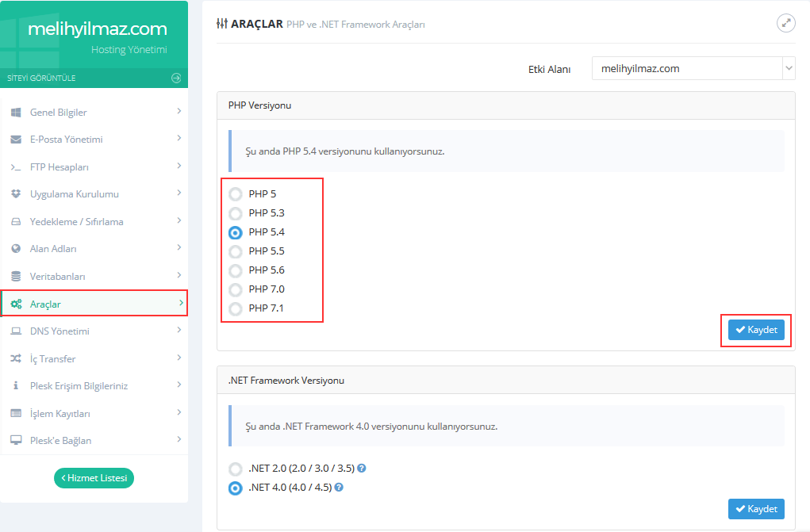This screenshot has width=810, height=532.
Task: Open the Etki Alanı domain dropdown
Action: pyautogui.click(x=693, y=68)
